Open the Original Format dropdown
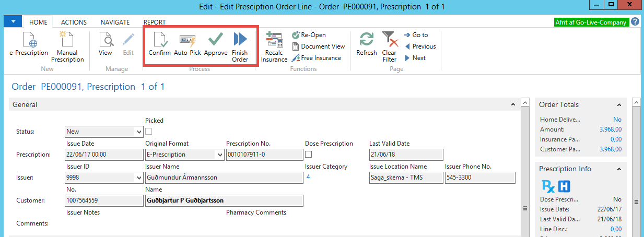Viewport: 644px width, 237px height. click(219, 155)
